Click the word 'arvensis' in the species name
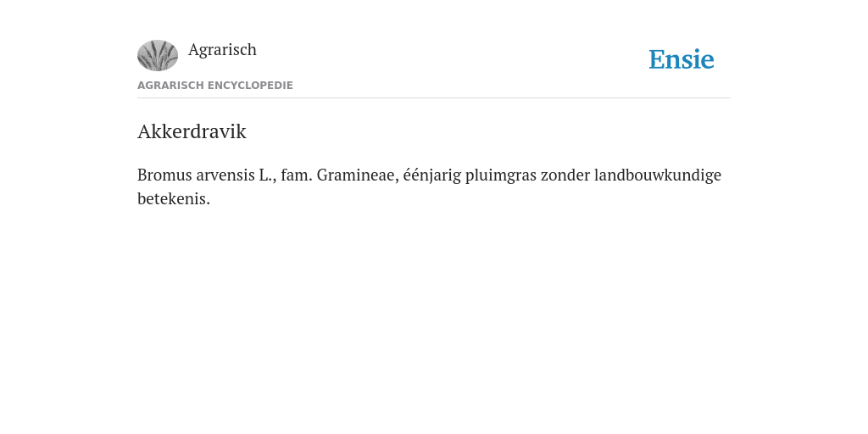Screen dimensions: 868x434 pyautogui.click(x=225, y=175)
